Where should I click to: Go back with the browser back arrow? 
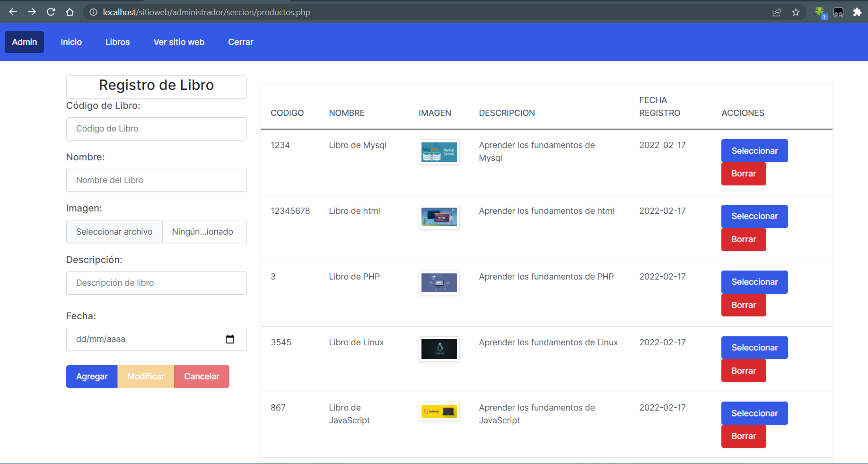point(13,12)
